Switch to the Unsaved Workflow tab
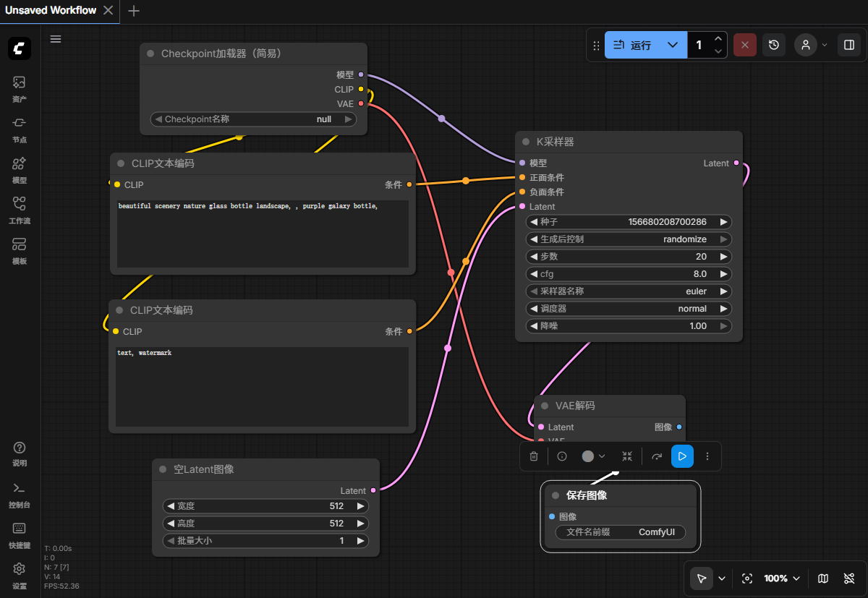 pyautogui.click(x=51, y=10)
